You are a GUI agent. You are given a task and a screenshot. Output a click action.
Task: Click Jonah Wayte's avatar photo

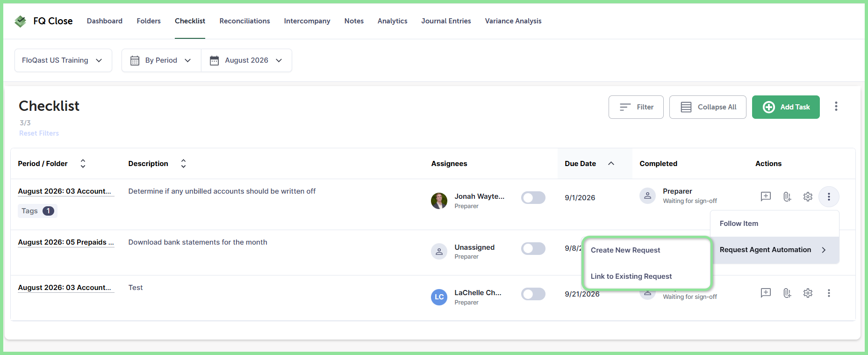(439, 201)
